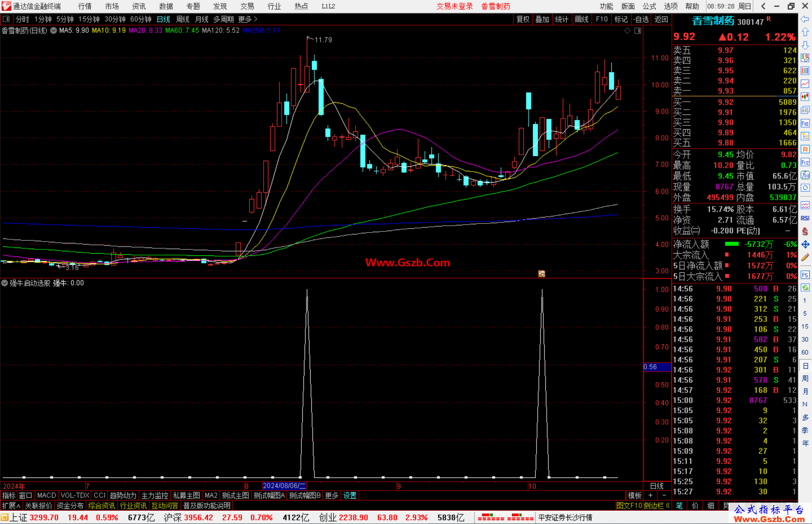Click the F12 icon in right sidebar
Screen dimensions: 812x524
pos(804,162)
